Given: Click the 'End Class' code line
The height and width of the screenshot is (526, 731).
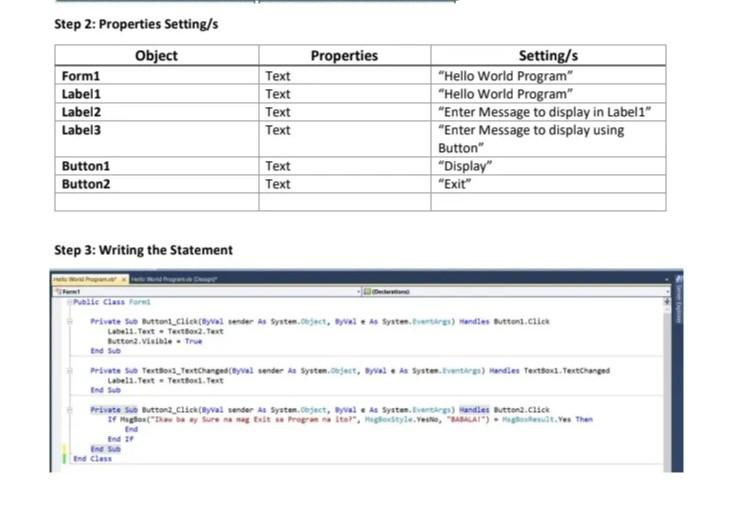Looking at the screenshot, I should pyautogui.click(x=92, y=459).
